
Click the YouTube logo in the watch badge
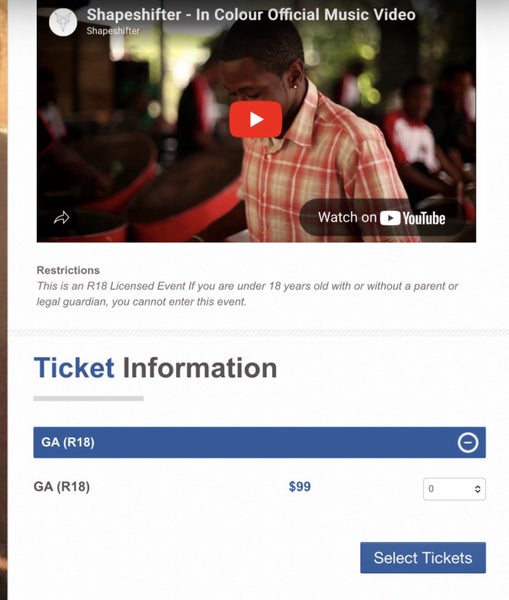413,218
